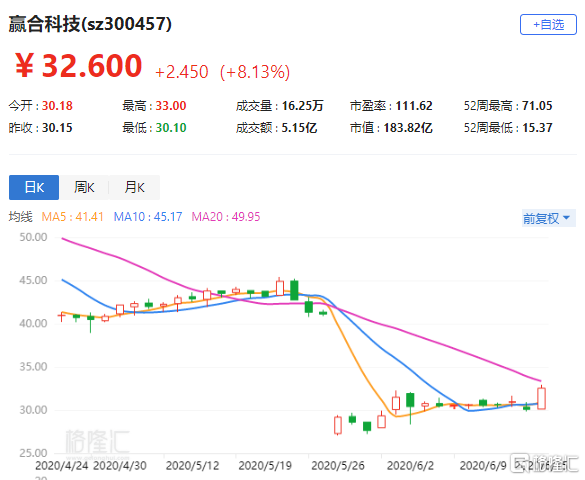Click the 今开 value 30.18
Image resolution: width=585 pixels, height=480 pixels.
[x=57, y=106]
